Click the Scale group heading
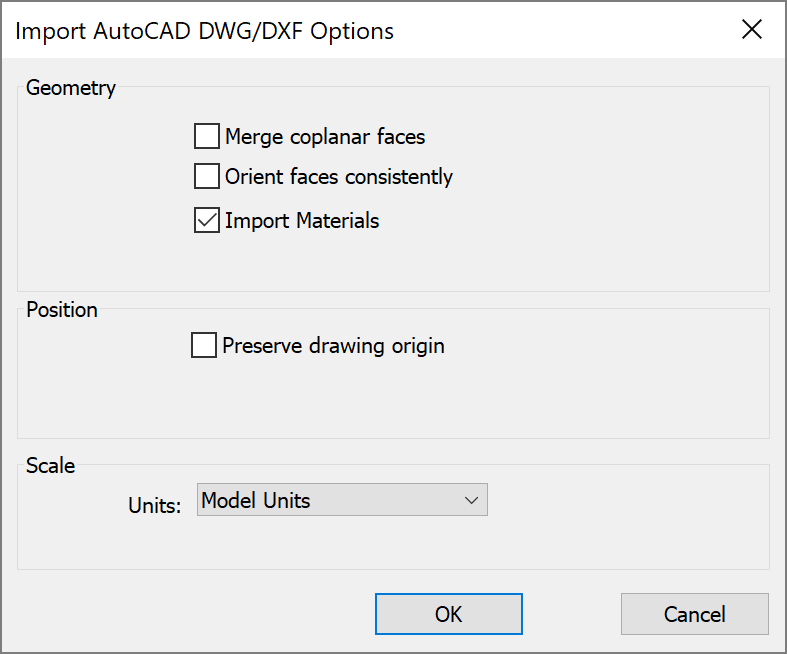 click(50, 465)
